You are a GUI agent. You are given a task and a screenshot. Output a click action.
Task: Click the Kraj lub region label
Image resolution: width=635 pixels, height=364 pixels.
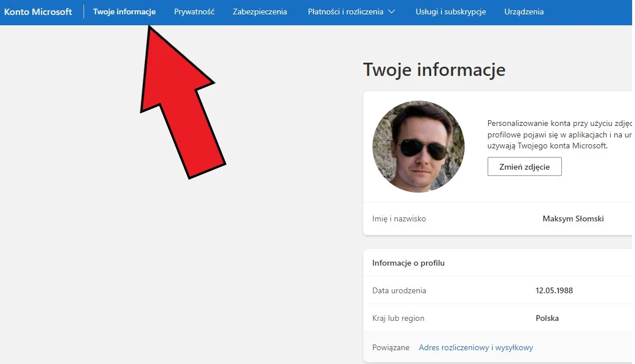click(x=398, y=318)
